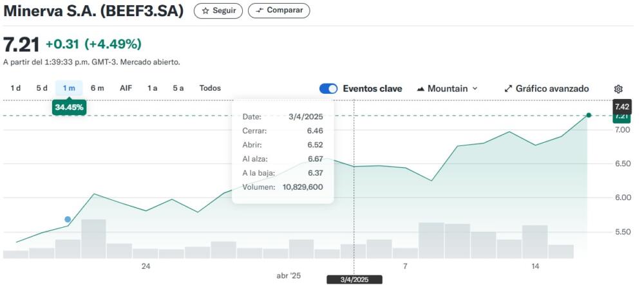
Task: Click the 3/4/2025 date marker on the axis
Action: (x=355, y=280)
